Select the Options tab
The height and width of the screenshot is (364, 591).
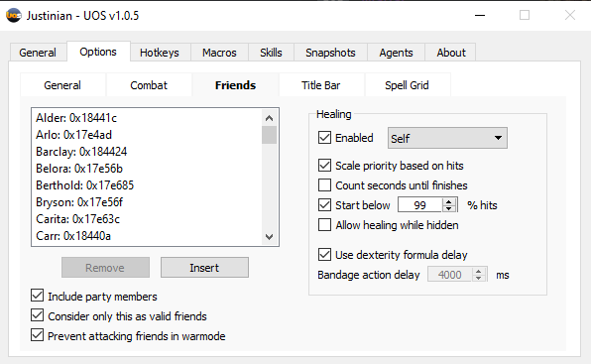click(x=98, y=52)
